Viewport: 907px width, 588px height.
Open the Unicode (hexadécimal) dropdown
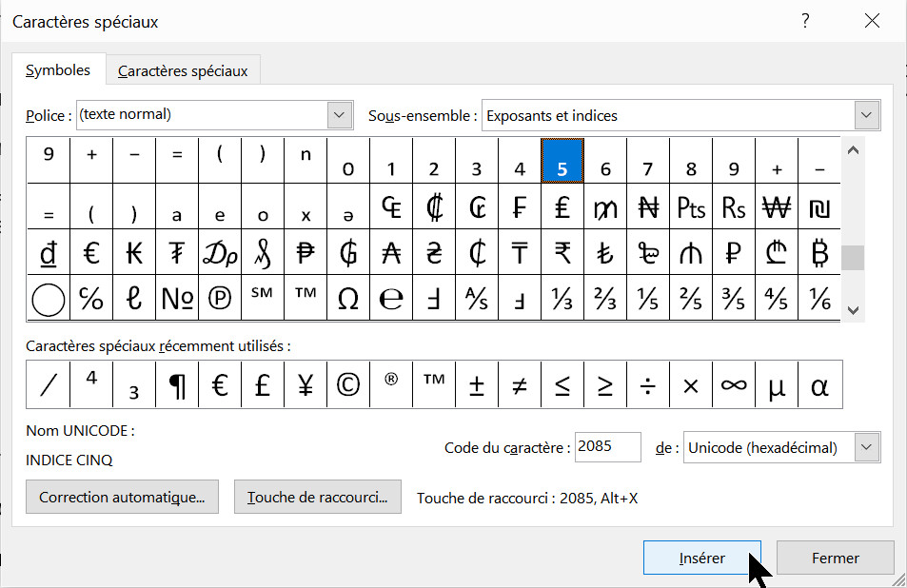866,447
